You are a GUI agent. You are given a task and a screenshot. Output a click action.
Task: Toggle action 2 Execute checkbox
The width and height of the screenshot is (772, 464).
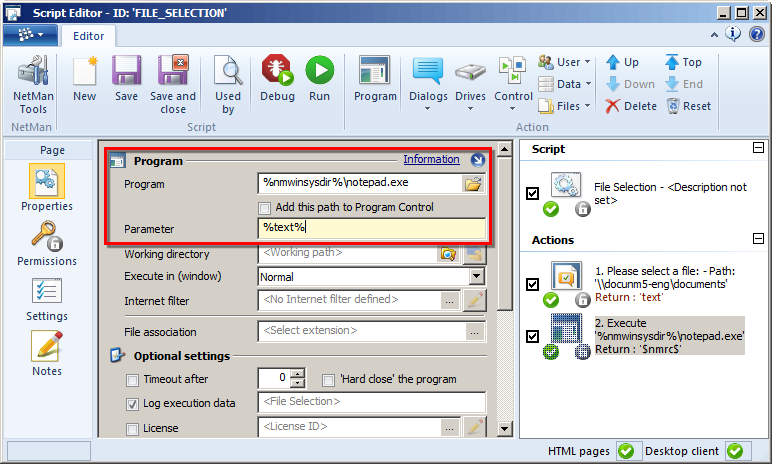[x=532, y=336]
